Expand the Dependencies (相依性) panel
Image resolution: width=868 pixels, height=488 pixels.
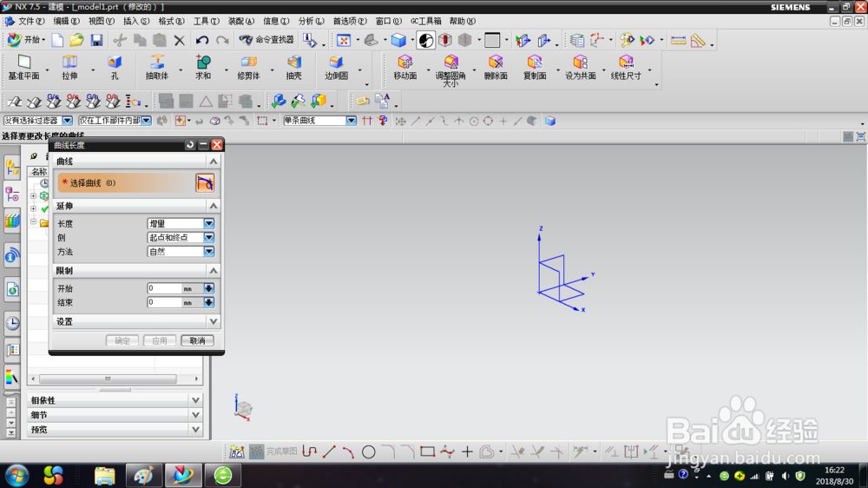[x=195, y=400]
